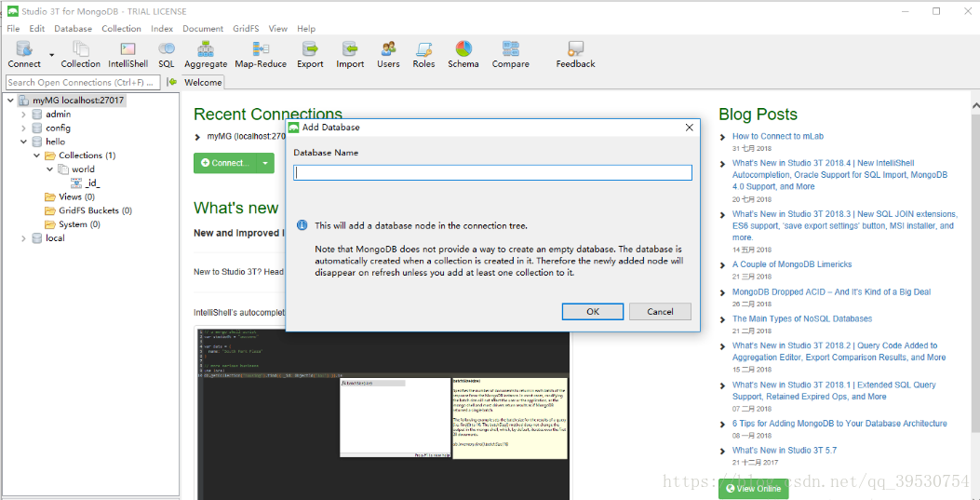Launch IntelliShell from the toolbar
The image size is (980, 500).
(x=128, y=54)
